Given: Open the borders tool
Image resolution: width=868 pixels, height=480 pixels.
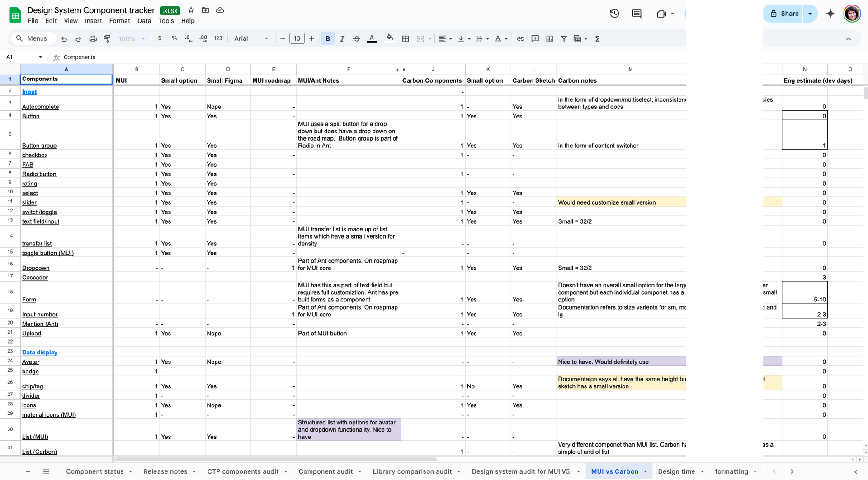Looking at the screenshot, I should (406, 39).
